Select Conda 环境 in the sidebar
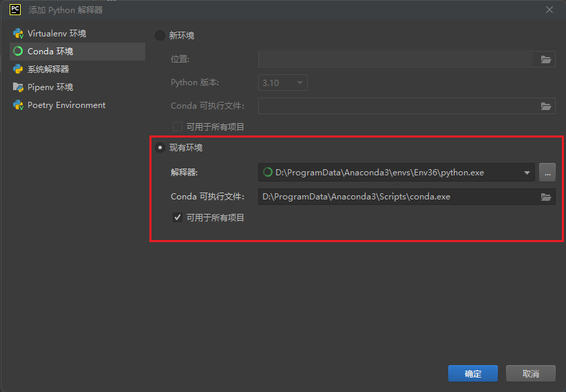The width and height of the screenshot is (566, 392). [x=77, y=51]
